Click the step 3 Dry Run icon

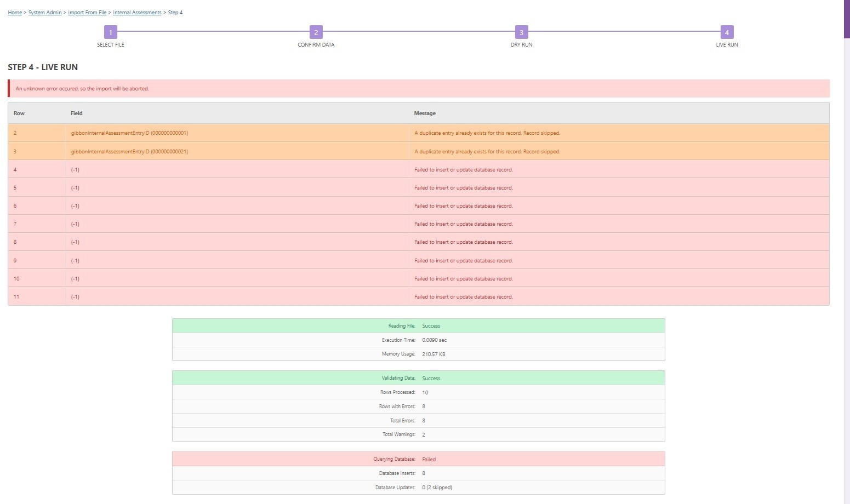click(x=521, y=32)
